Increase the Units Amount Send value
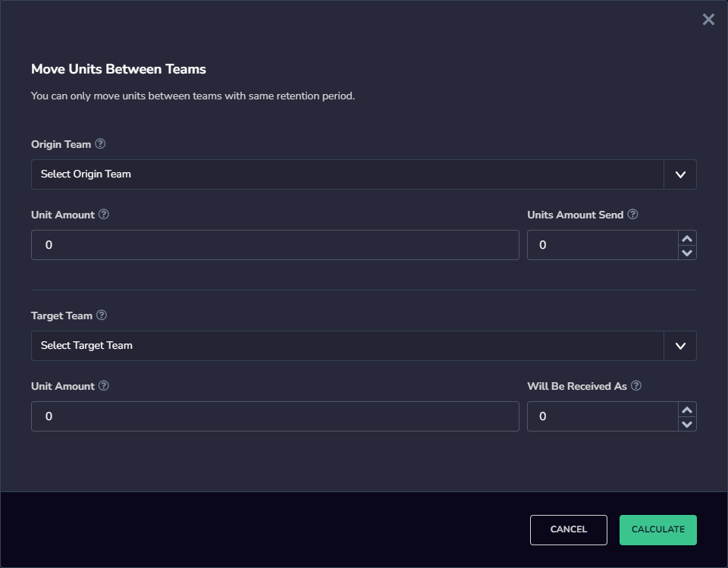 point(687,238)
